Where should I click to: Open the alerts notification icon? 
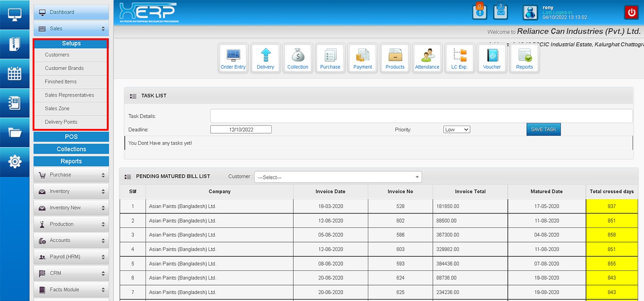pos(480,12)
